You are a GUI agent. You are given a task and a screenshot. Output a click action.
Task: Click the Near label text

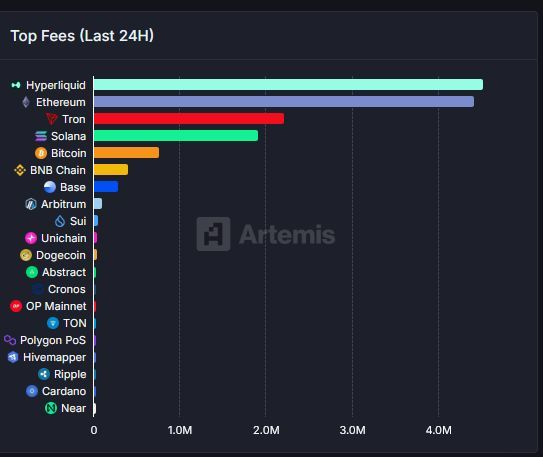pos(73,408)
